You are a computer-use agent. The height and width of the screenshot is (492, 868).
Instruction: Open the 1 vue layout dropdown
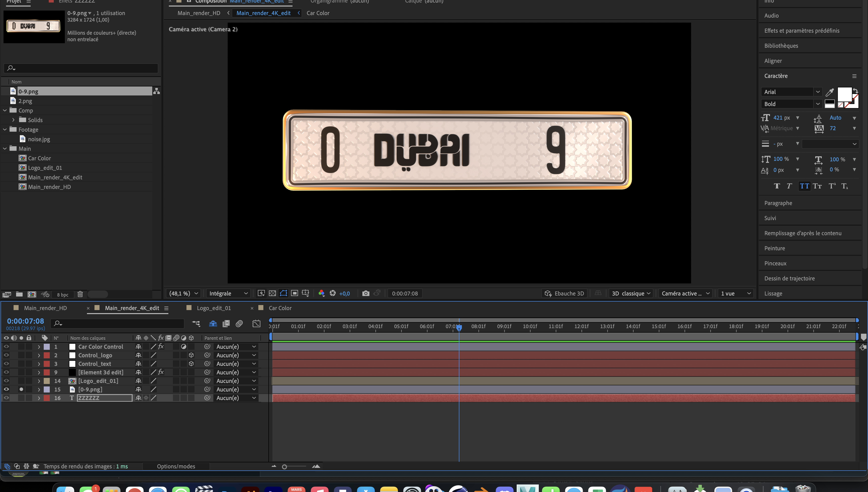pyautogui.click(x=736, y=293)
